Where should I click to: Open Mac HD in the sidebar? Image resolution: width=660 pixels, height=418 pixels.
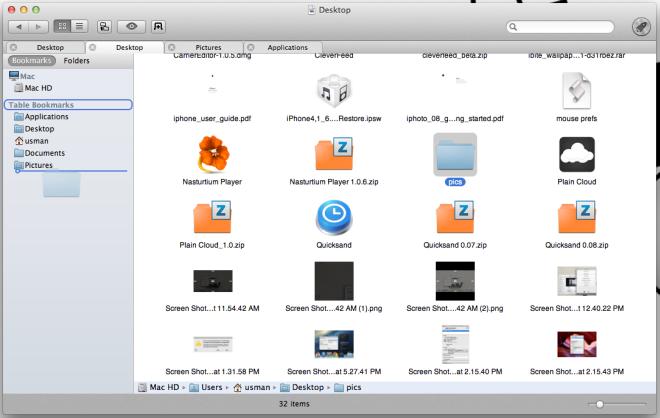point(33,88)
